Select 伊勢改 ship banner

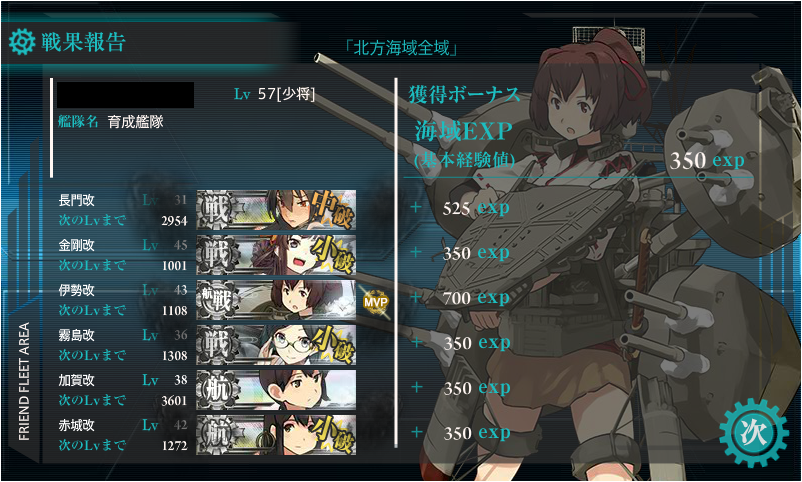click(x=276, y=300)
